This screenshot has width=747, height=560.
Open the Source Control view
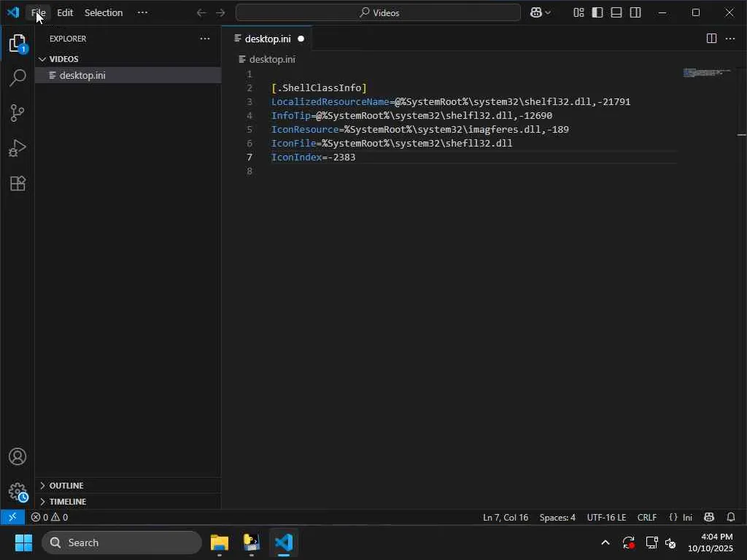(18, 113)
